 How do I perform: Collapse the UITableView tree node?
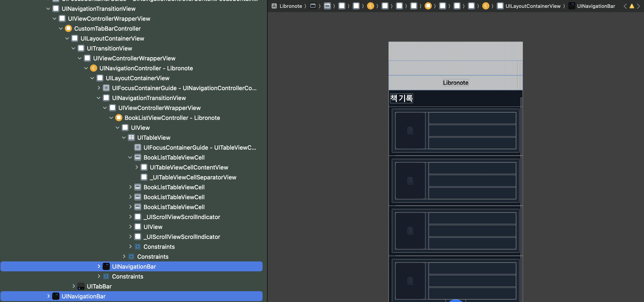point(124,137)
